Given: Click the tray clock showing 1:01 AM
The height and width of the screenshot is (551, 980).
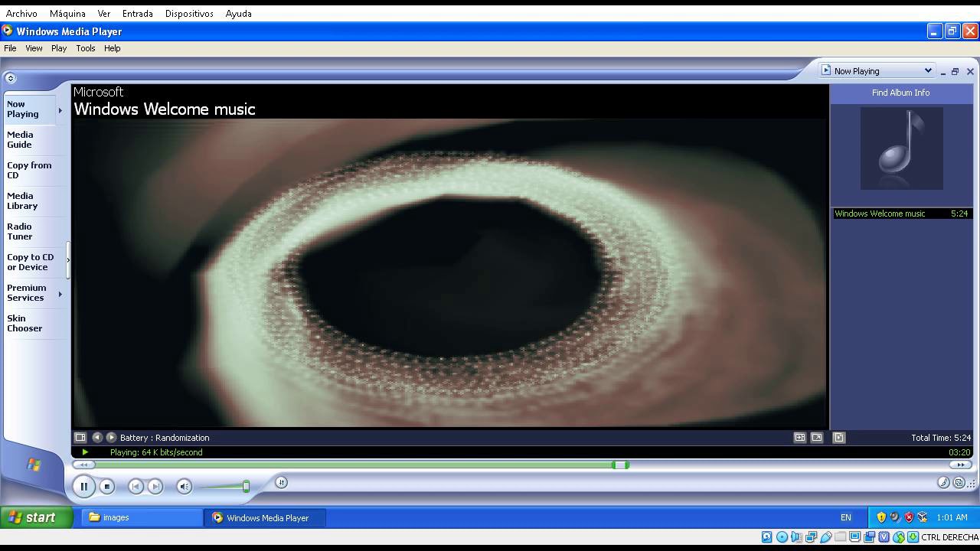Looking at the screenshot, I should 952,517.
